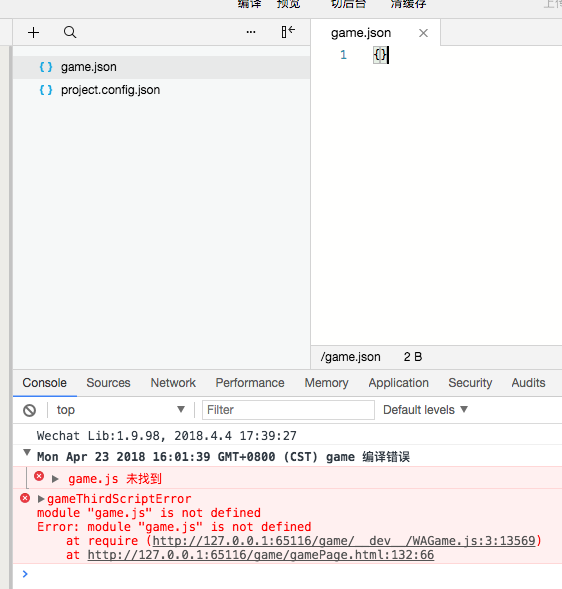Click the braces icon next to project.config.json
The width and height of the screenshot is (562, 589).
[x=46, y=90]
